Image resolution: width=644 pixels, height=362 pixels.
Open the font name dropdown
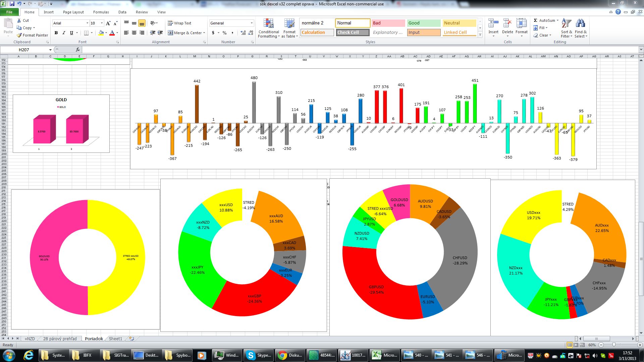tap(87, 23)
